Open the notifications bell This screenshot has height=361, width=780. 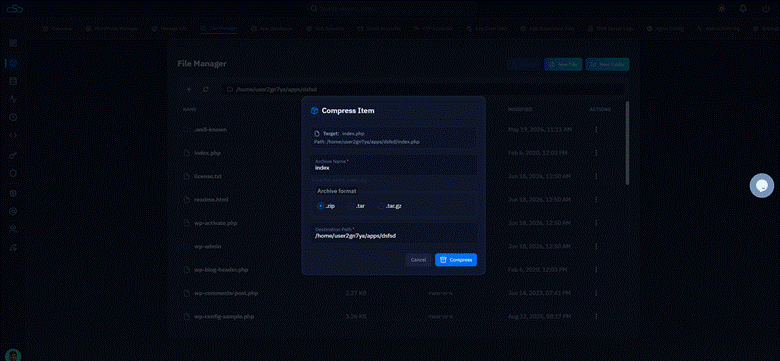[x=743, y=8]
